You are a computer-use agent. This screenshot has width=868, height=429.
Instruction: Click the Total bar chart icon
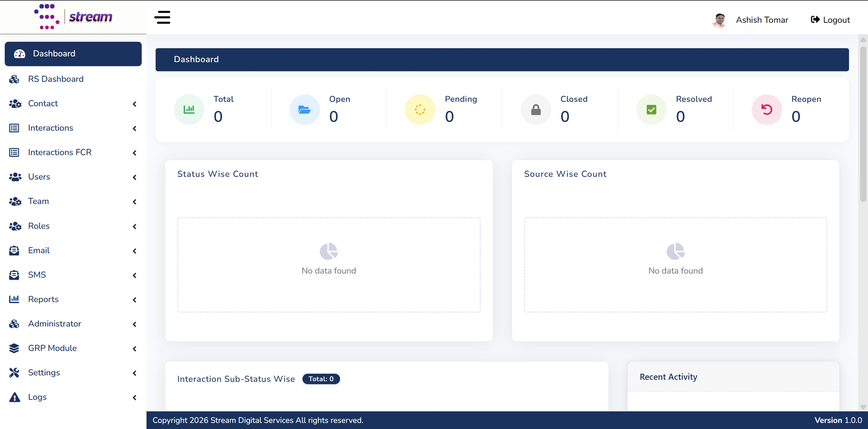(189, 110)
